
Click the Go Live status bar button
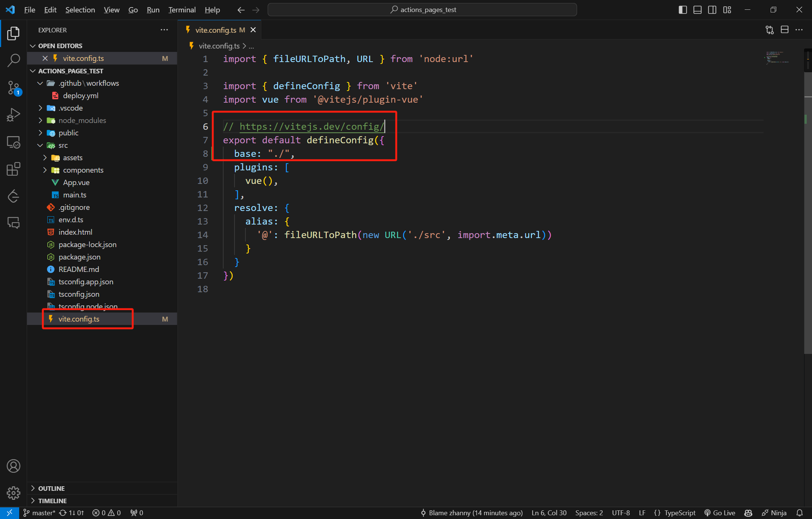tap(720, 513)
